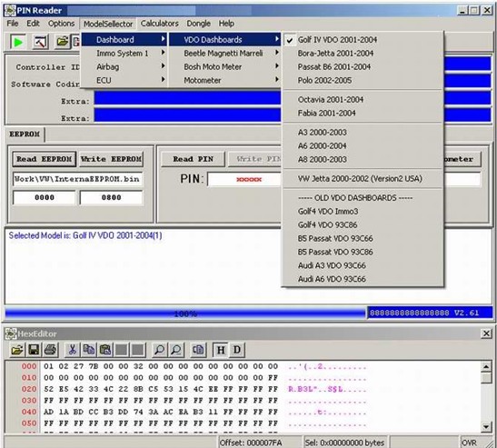Expand Bosh Moto Meter submenu

[224, 67]
